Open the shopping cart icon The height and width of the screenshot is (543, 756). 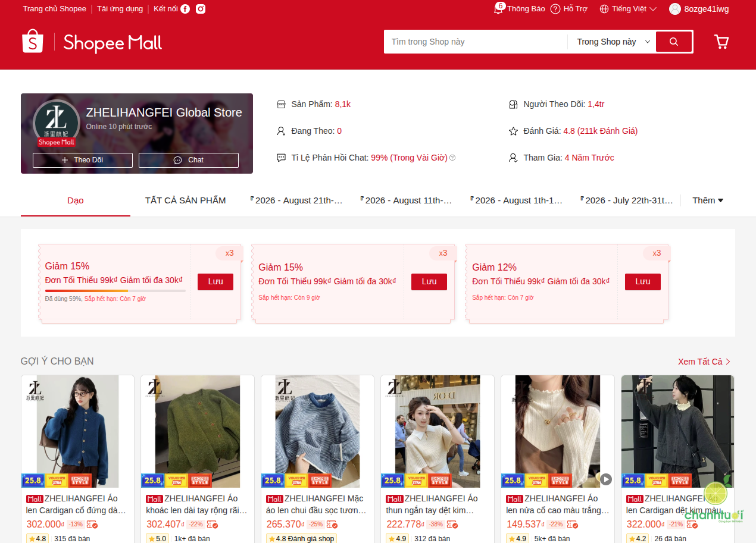(x=721, y=42)
